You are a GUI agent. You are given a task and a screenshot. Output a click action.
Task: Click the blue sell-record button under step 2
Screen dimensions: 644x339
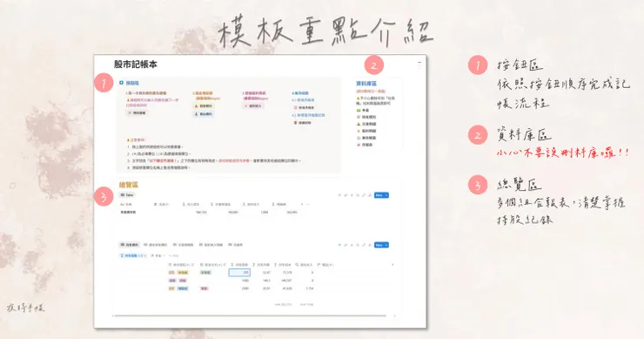point(205,114)
